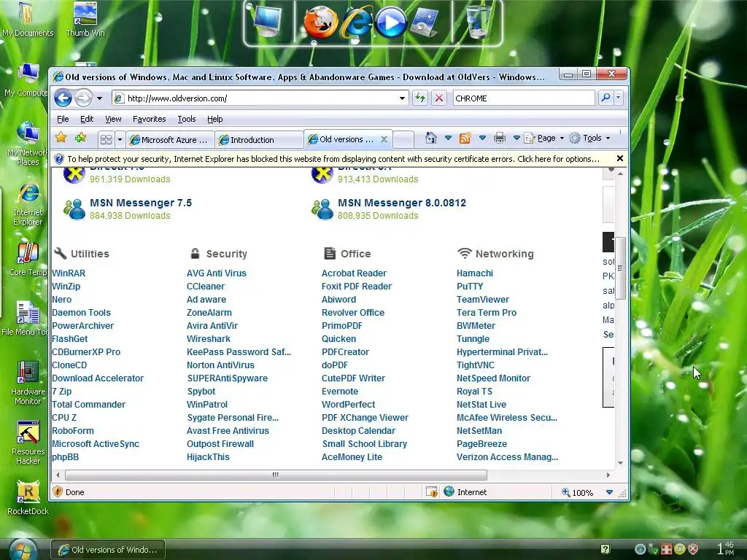
Task: Open the recent pages dropdown arrow
Action: pyautogui.click(x=99, y=98)
